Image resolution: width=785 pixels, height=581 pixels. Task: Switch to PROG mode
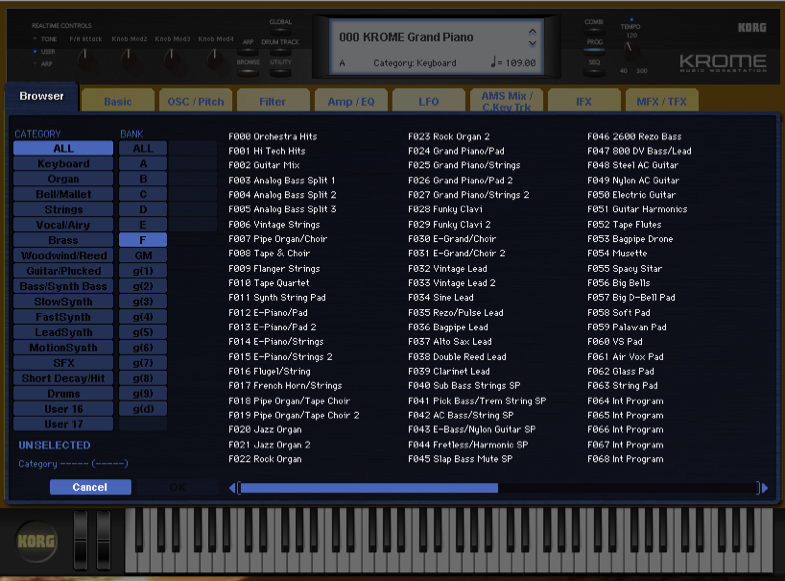594,51
